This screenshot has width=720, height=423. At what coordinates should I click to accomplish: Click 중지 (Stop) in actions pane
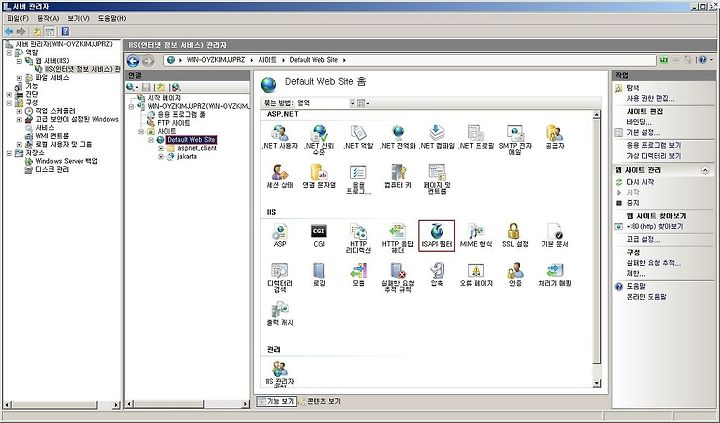click(x=633, y=203)
